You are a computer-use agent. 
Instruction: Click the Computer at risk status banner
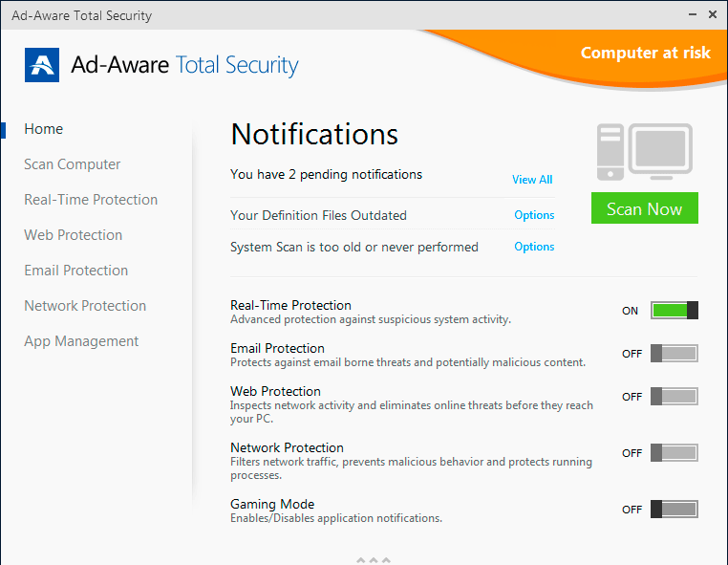[x=645, y=53]
